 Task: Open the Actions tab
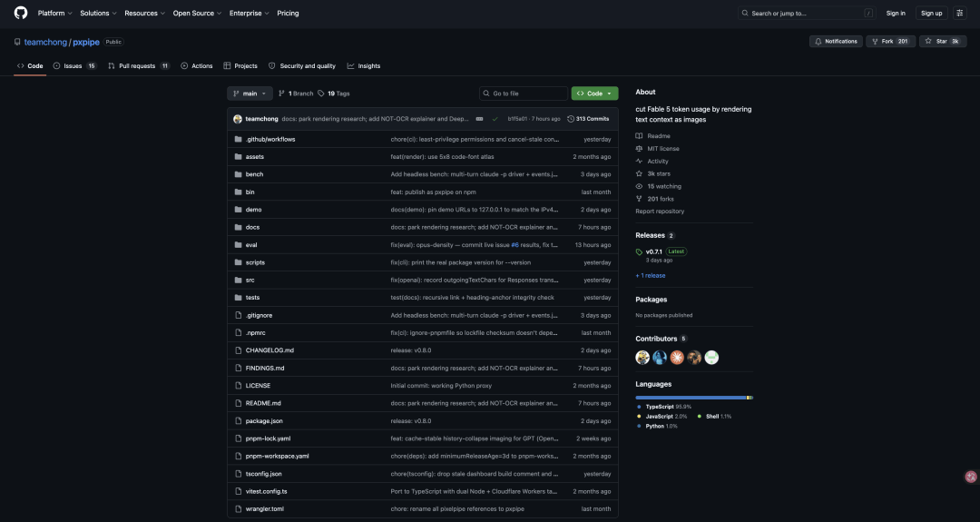[x=196, y=65]
